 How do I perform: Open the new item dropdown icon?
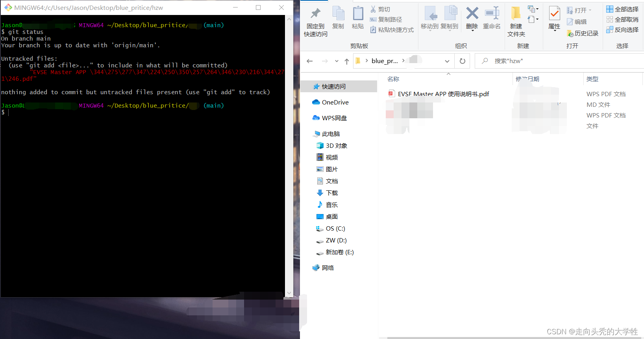coord(533,9)
